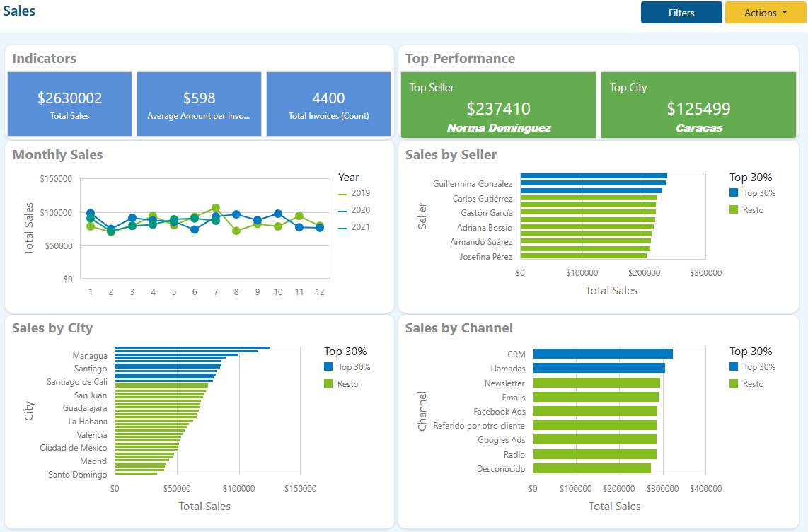Click the Filters button

[x=681, y=12]
